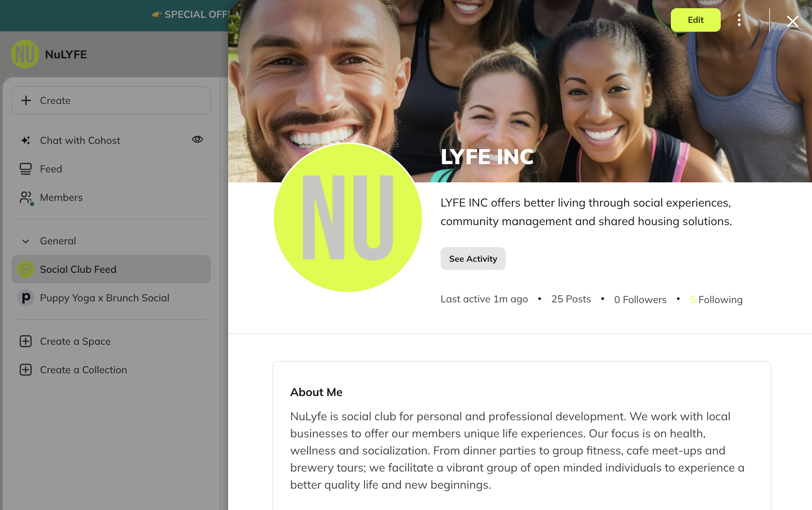Screen dimensions: 812x510
Task: Click the Create a Space plus icon
Action: [26, 341]
